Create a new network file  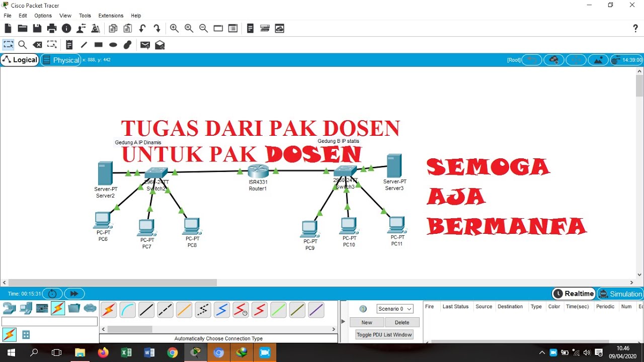click(x=8, y=29)
